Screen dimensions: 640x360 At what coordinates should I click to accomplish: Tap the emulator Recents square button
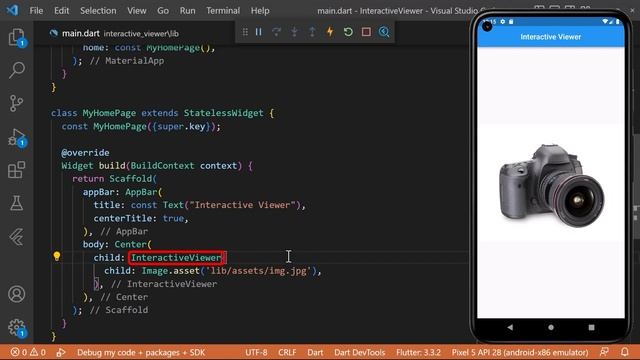(591, 327)
